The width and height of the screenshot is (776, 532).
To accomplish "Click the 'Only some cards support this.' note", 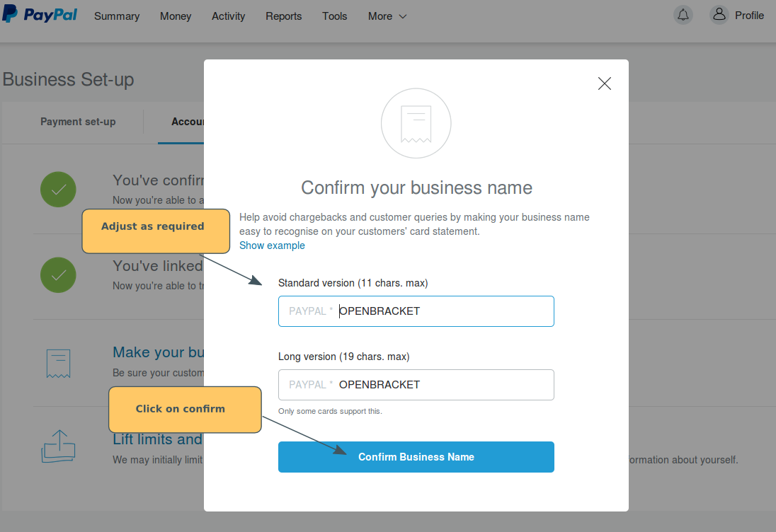I will (x=330, y=411).
